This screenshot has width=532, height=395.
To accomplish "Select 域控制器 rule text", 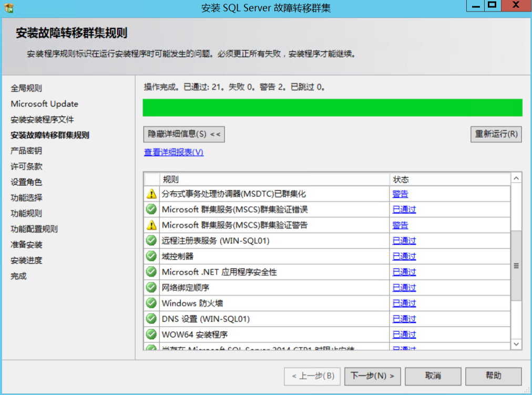I will (x=178, y=256).
